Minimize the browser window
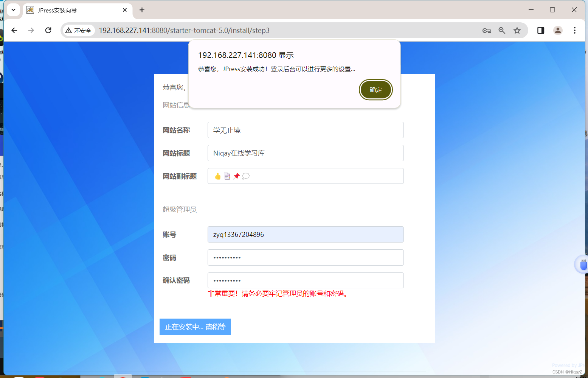Screen dimensions: 588x378 531,10
